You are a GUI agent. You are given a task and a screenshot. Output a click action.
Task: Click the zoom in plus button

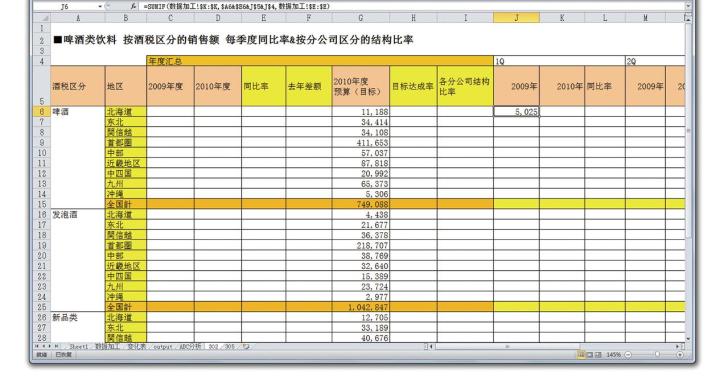click(680, 355)
